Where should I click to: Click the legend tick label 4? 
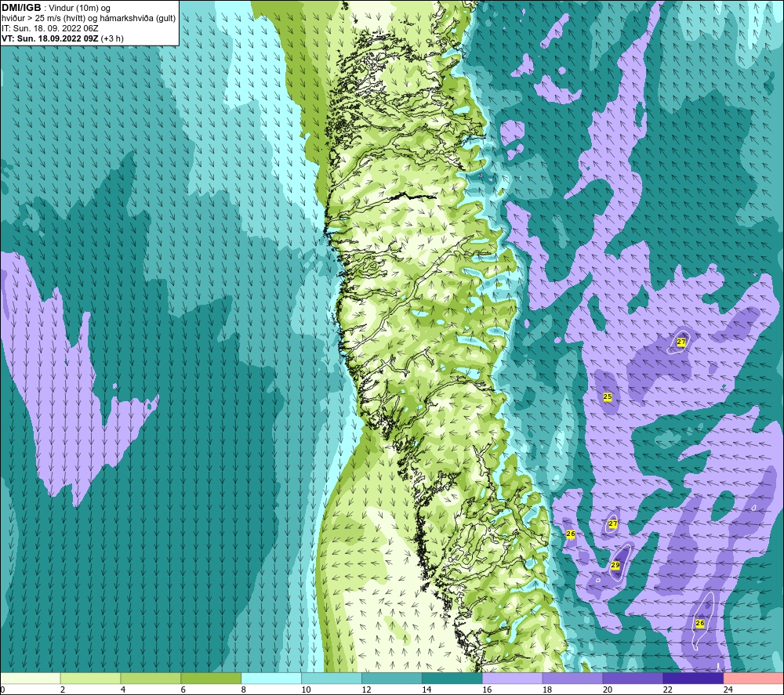123,690
